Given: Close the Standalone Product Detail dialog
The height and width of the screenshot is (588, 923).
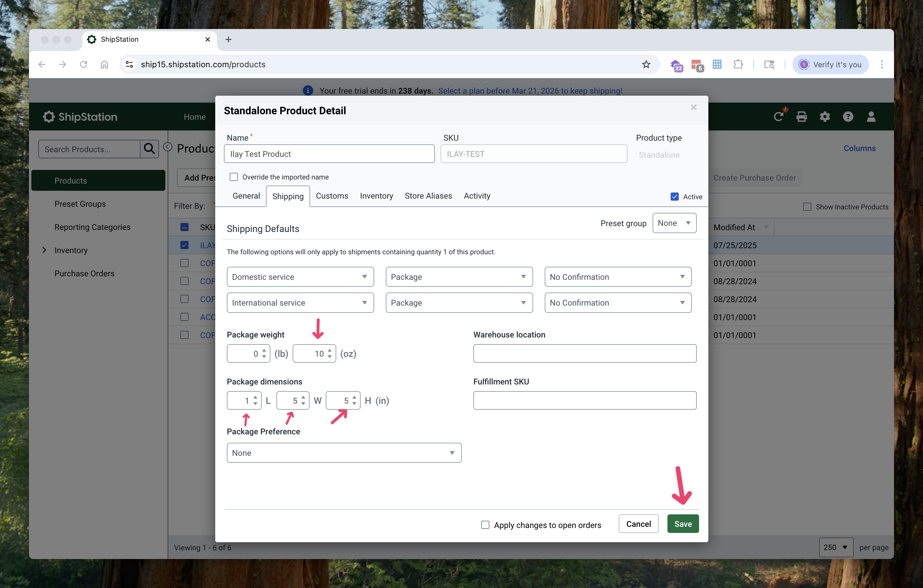Looking at the screenshot, I should (693, 107).
